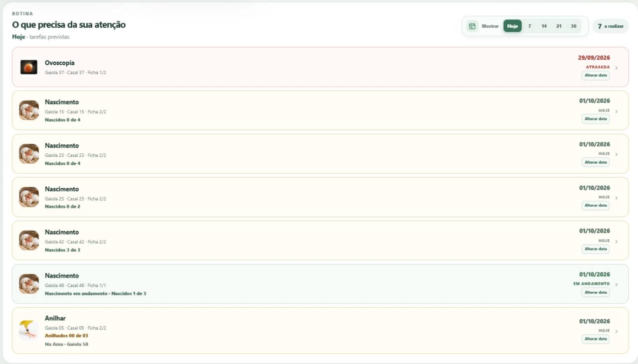Expand the Ovoscopia Gaiola 37 row chevron
This screenshot has width=638, height=364.
point(617,68)
